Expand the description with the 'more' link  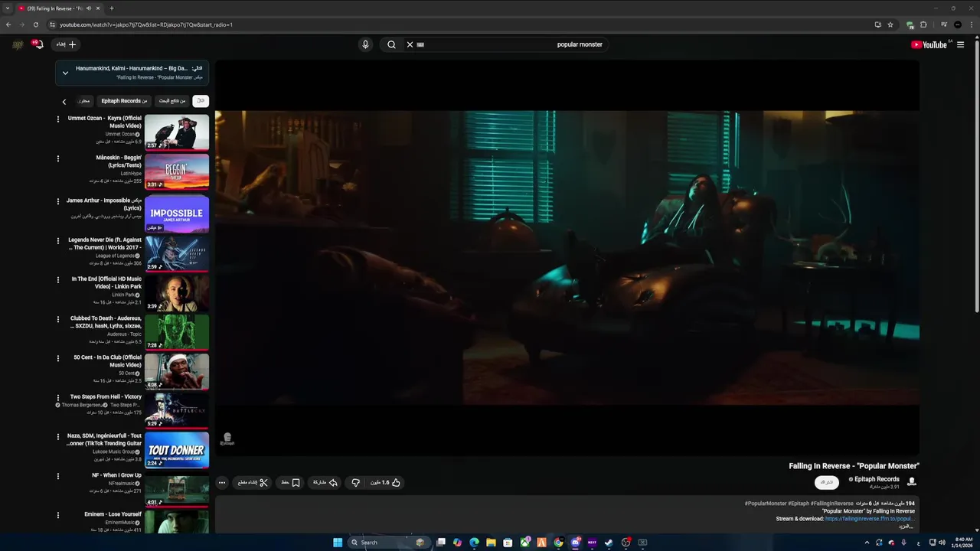click(906, 526)
